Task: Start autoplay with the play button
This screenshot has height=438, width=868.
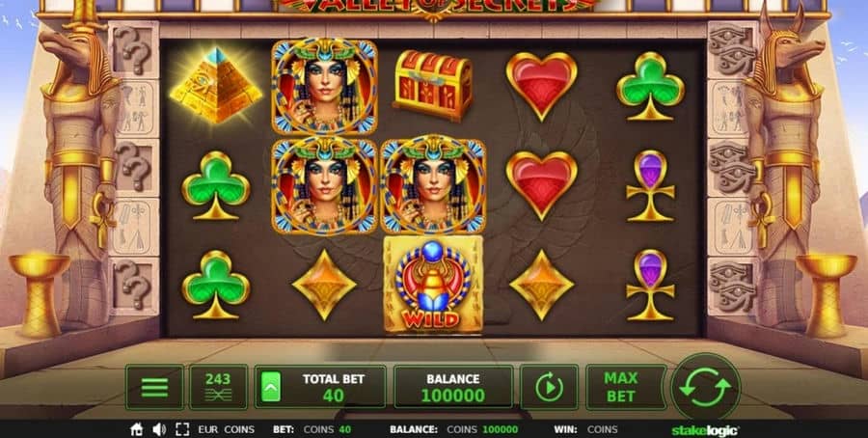Action: coord(549,387)
